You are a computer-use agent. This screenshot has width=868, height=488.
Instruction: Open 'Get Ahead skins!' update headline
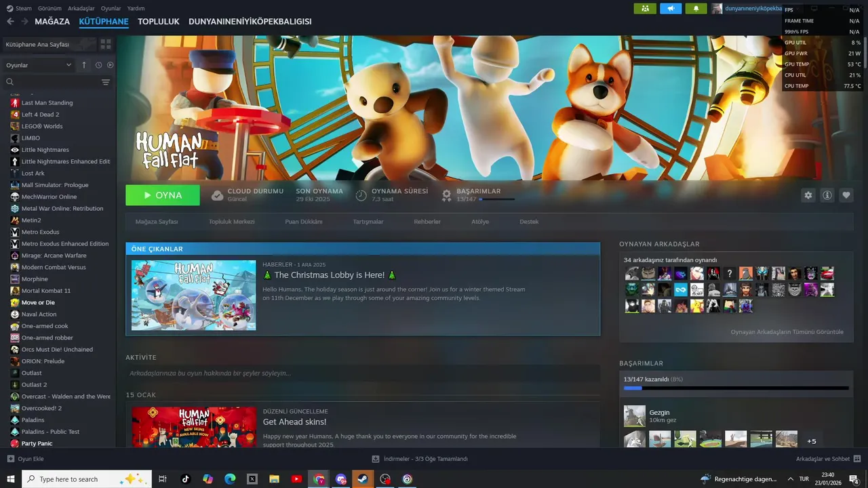294,422
